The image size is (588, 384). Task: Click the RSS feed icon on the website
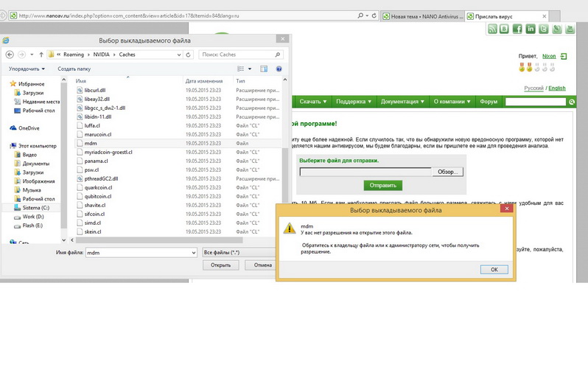[491, 29]
